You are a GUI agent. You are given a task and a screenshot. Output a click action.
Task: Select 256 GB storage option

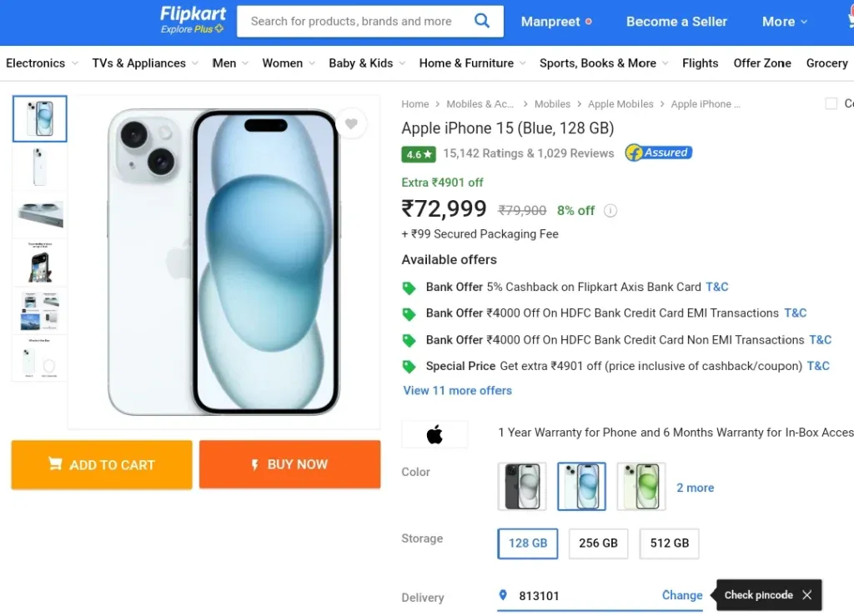pyautogui.click(x=598, y=543)
